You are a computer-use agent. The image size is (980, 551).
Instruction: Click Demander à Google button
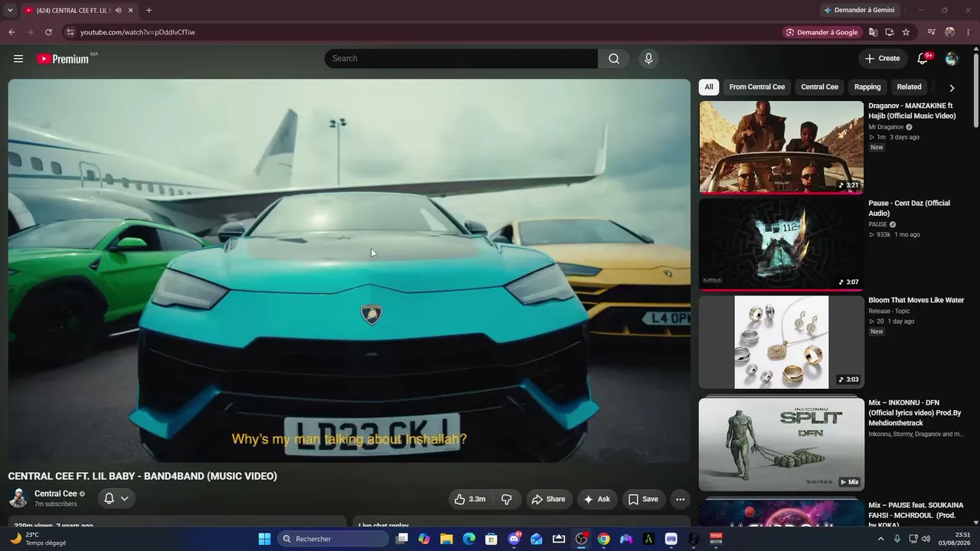[x=822, y=32]
